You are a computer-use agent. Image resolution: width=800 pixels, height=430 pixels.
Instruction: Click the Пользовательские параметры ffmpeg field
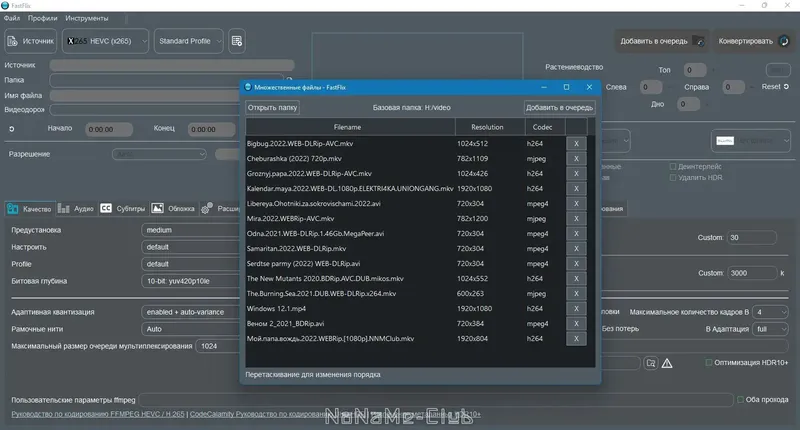point(436,400)
